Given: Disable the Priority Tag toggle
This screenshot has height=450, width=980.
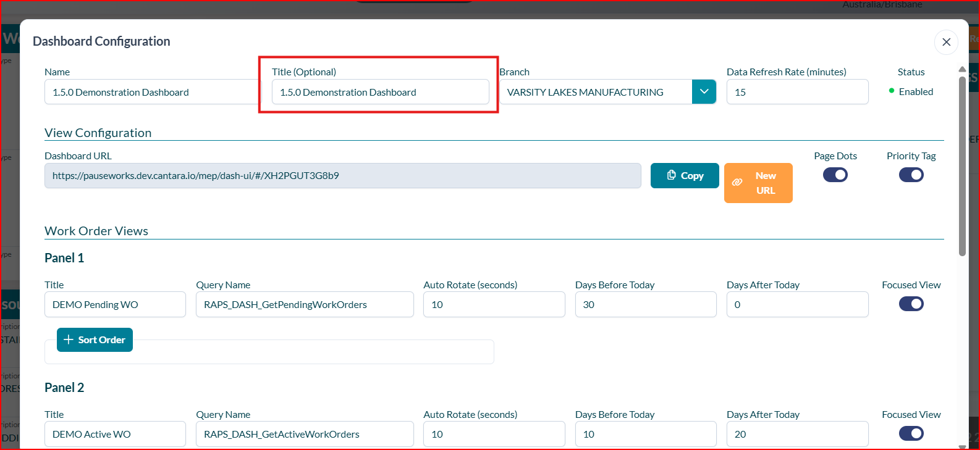Looking at the screenshot, I should (x=911, y=175).
